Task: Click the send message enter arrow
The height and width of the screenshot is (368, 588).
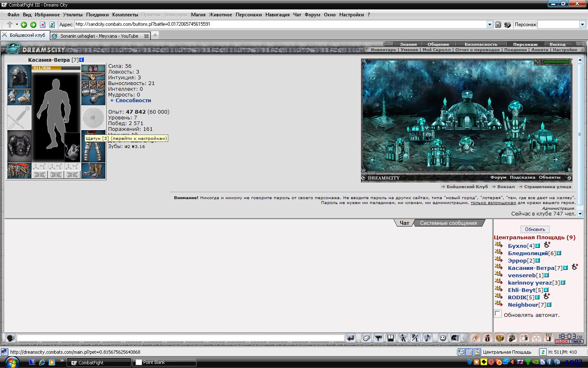Action: (350, 338)
